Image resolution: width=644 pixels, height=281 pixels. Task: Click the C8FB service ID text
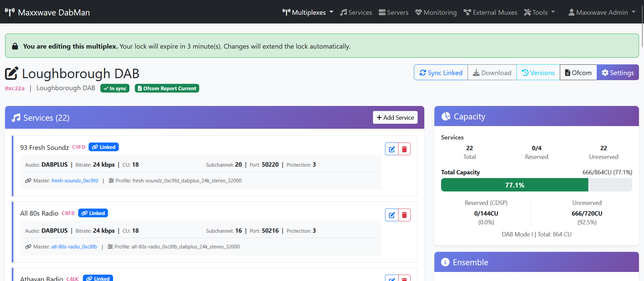pyautogui.click(x=68, y=213)
